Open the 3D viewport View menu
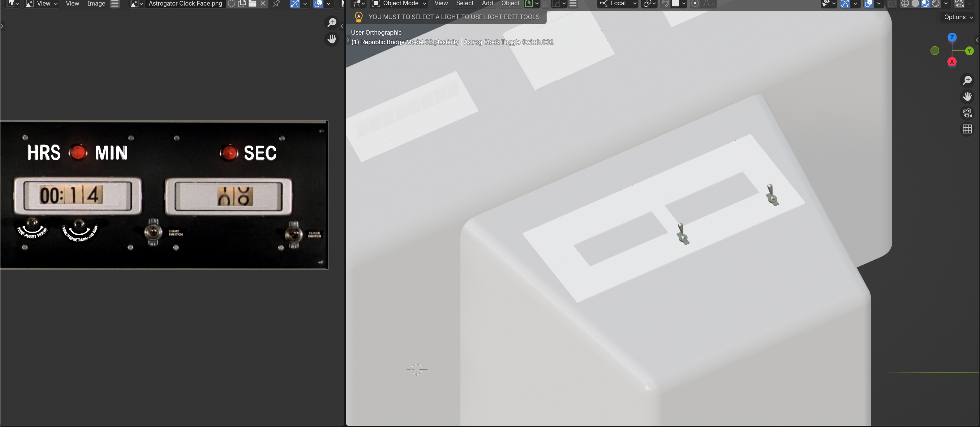 (x=441, y=3)
